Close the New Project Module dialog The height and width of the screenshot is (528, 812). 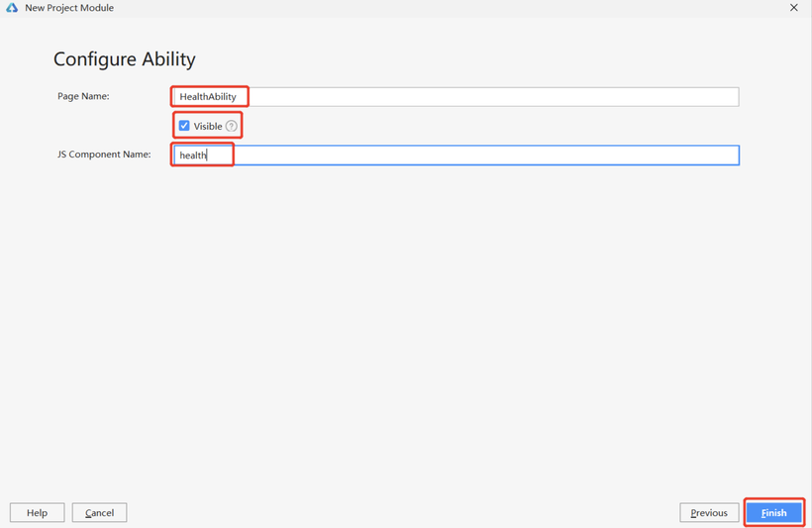point(794,8)
